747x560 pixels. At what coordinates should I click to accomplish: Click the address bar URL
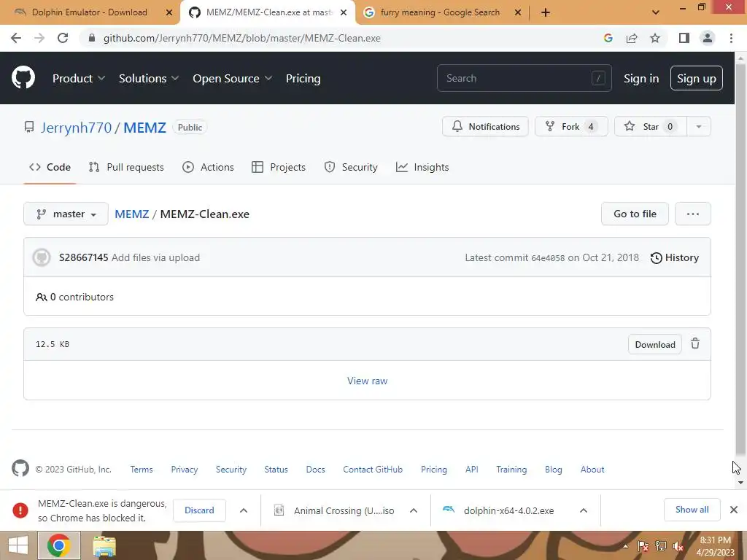coord(242,38)
